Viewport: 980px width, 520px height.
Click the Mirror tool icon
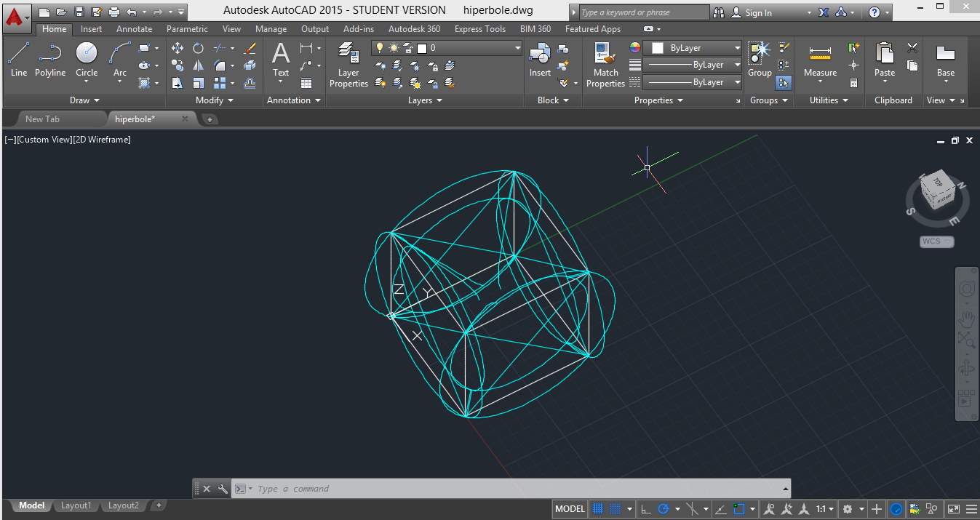click(198, 65)
